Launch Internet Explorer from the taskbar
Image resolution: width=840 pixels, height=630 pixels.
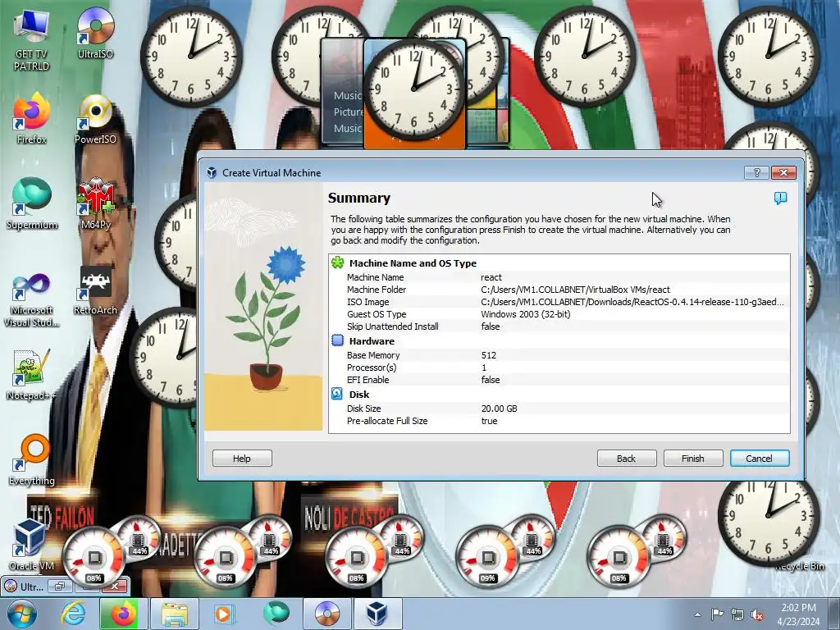tap(73, 614)
